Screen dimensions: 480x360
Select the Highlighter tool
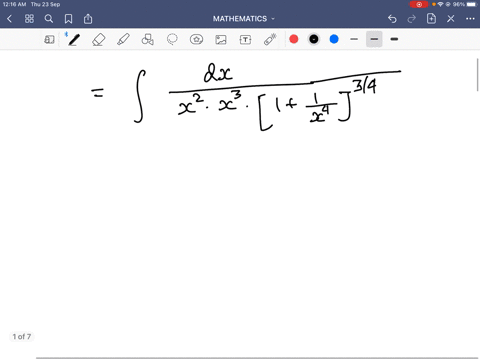123,39
